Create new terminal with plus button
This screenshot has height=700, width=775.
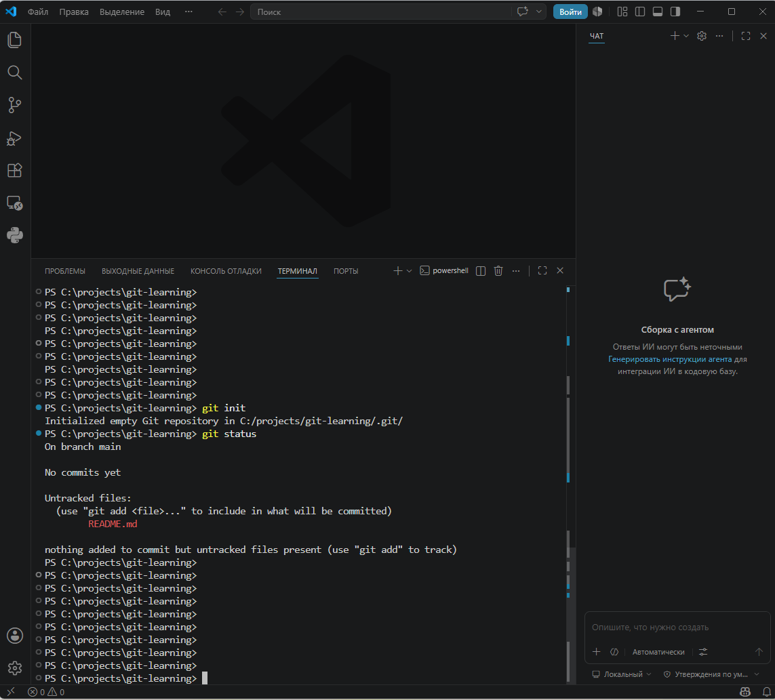click(398, 270)
